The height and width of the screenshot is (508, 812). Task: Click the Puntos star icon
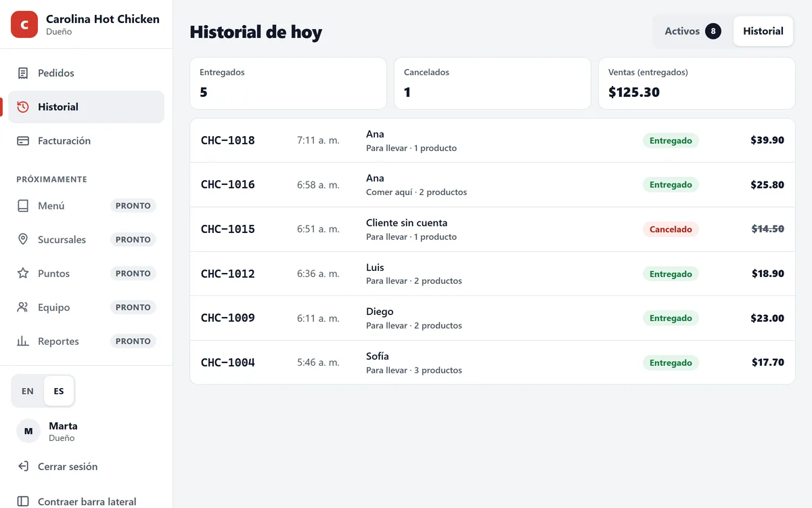point(23,274)
